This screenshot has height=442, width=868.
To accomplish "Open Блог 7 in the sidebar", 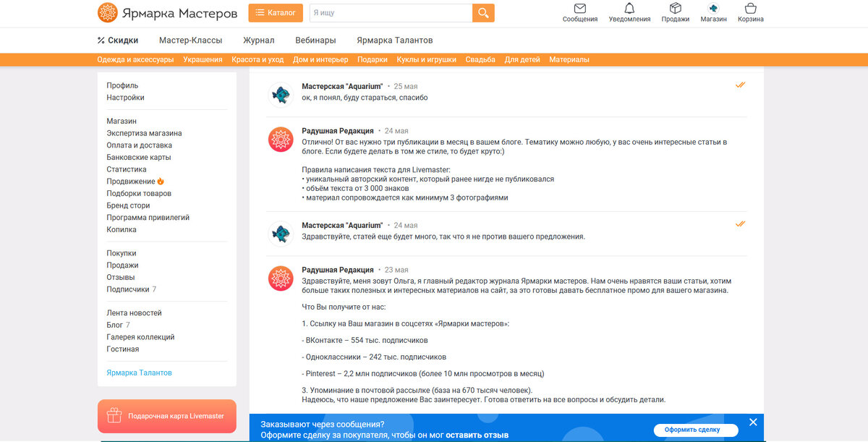I will [118, 325].
